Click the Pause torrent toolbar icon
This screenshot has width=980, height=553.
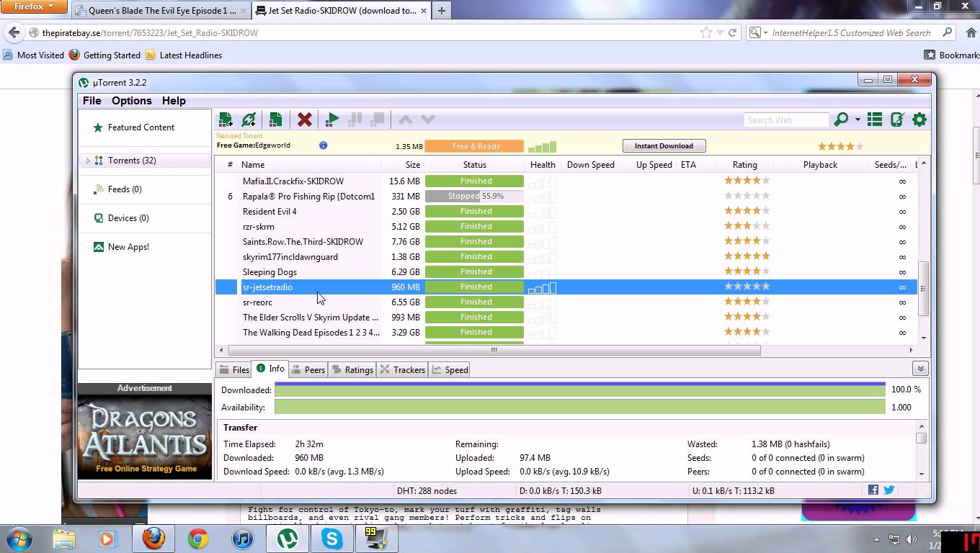(355, 120)
